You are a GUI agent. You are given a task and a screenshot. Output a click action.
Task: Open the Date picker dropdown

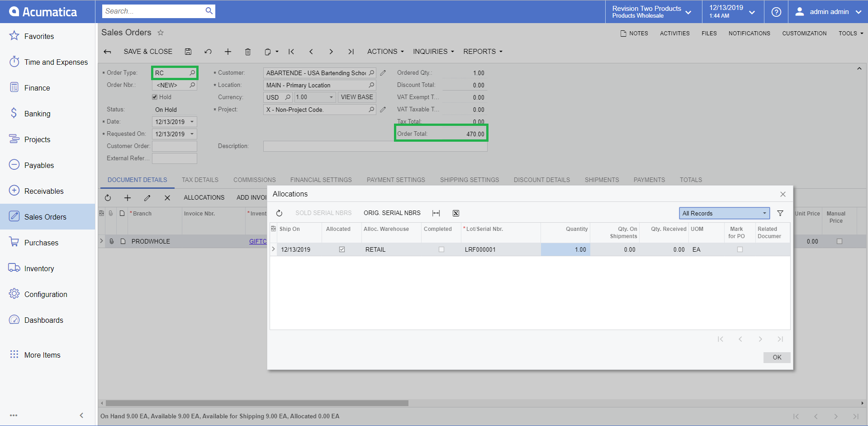click(192, 122)
